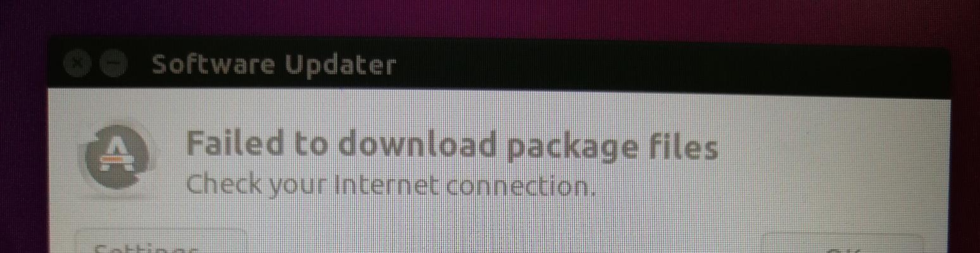Click the desktop background right of the window
980x253 pixels.
click(967, 158)
